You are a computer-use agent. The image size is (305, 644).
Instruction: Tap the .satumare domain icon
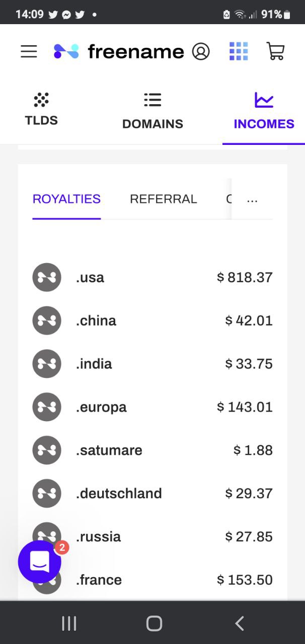47,450
